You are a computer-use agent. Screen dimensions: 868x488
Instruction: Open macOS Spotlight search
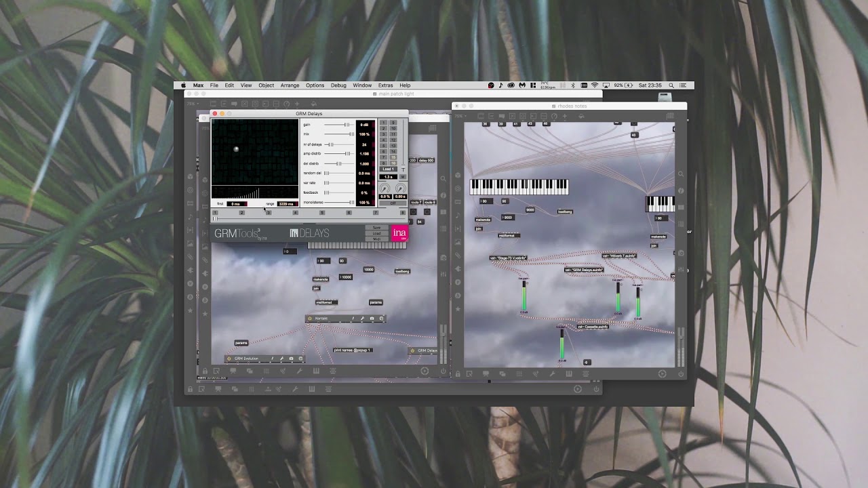pos(671,85)
